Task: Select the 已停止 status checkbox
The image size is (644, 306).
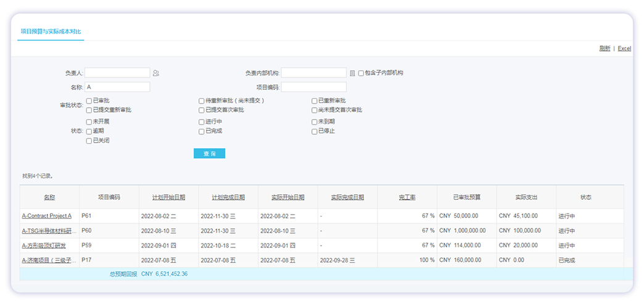Action: 314,131
